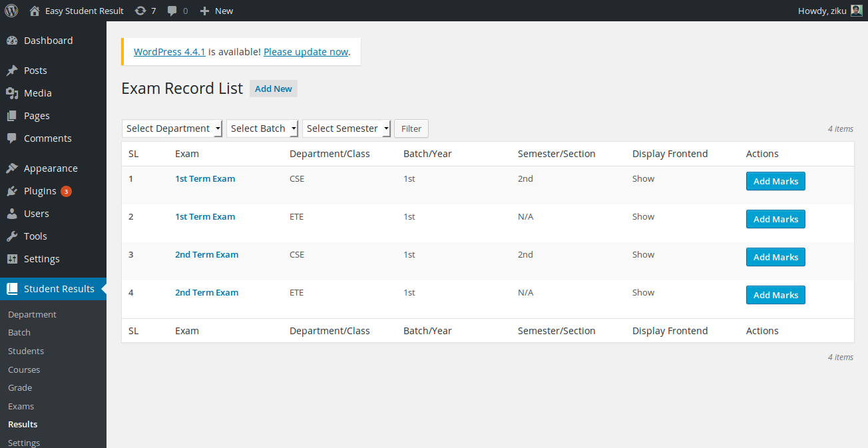The height and width of the screenshot is (448, 868).
Task: Click Add New next to Exam Record List
Action: [274, 89]
